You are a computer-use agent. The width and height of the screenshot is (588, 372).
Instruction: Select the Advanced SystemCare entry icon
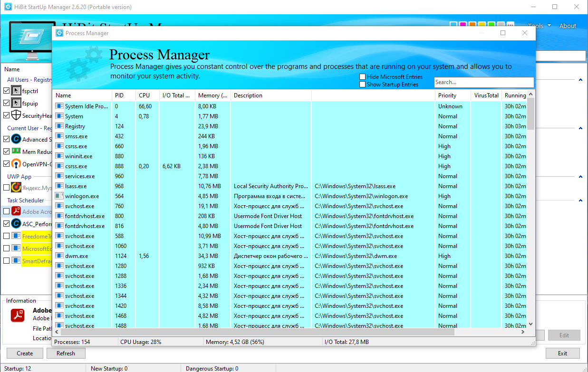pos(16,139)
